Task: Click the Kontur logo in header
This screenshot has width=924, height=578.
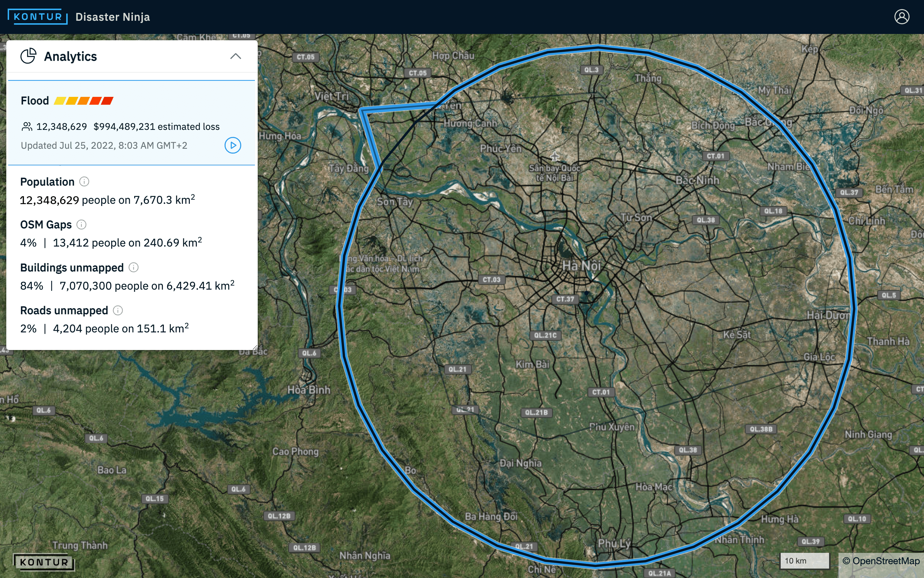Action: point(37,17)
